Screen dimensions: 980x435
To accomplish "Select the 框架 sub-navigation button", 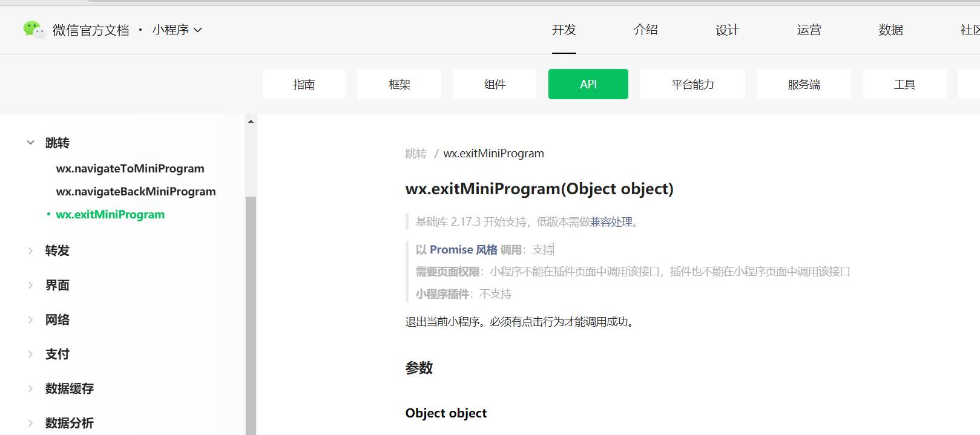I will pyautogui.click(x=400, y=84).
